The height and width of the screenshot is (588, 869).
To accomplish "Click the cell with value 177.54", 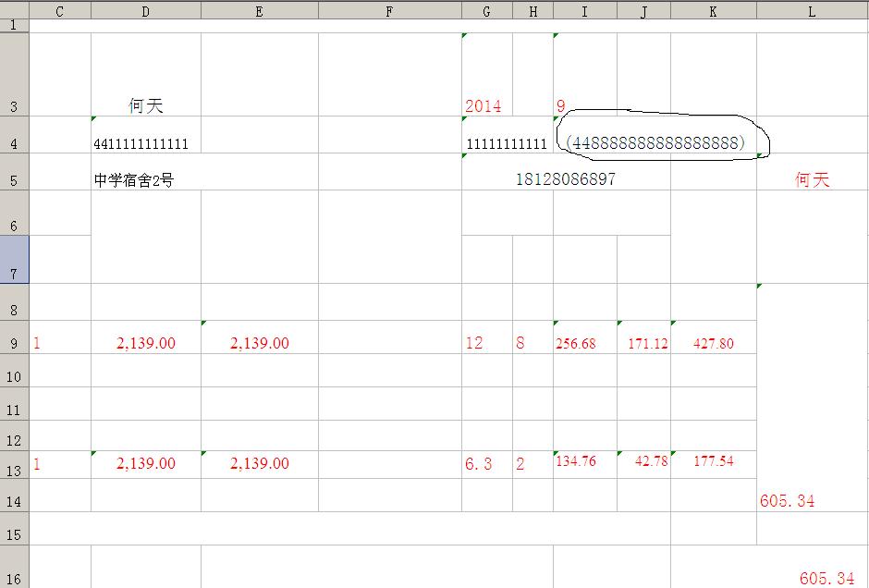I will tap(713, 462).
